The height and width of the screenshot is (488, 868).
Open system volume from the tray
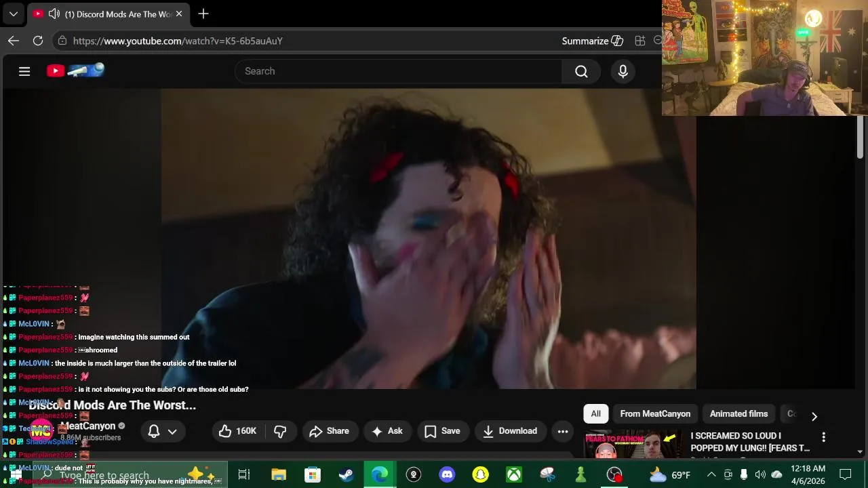pyautogui.click(x=760, y=474)
